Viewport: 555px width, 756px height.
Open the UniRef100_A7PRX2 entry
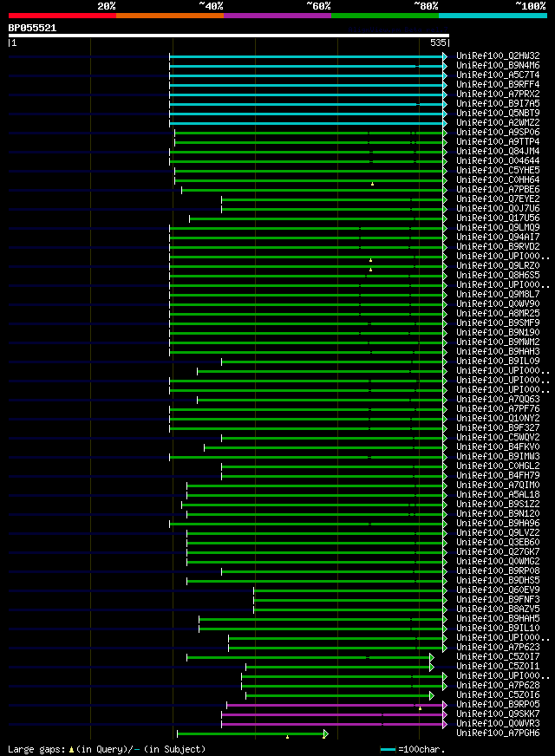pyautogui.click(x=498, y=94)
